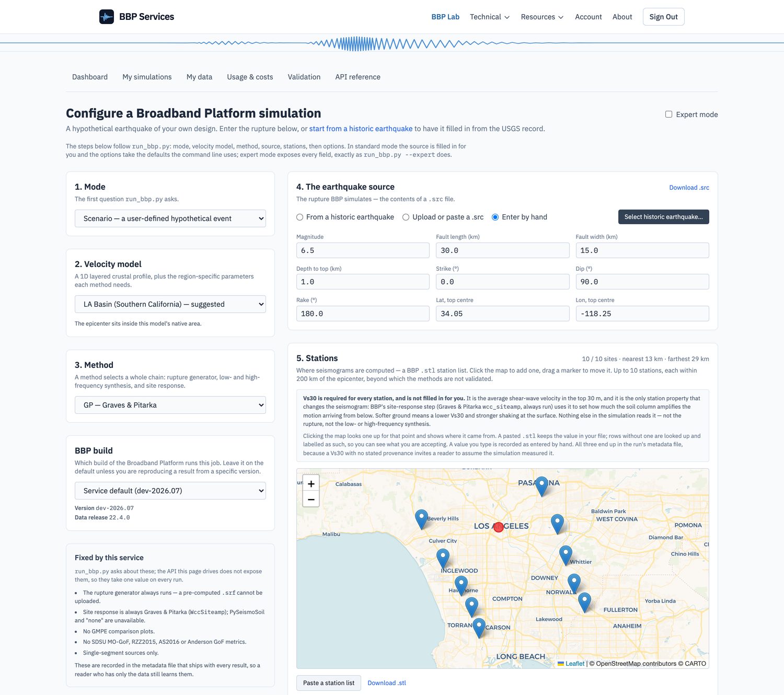
Task: Select the station marker beside the Norwalk label
Action: tap(574, 583)
